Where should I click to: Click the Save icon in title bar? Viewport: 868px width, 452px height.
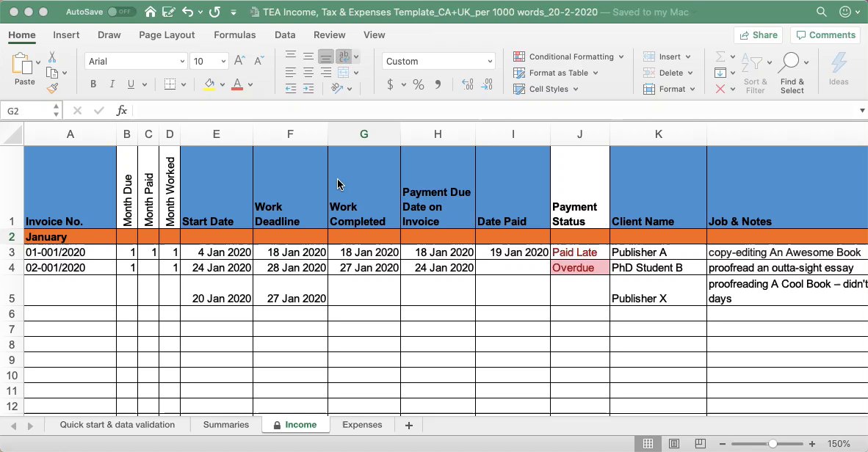click(x=168, y=12)
